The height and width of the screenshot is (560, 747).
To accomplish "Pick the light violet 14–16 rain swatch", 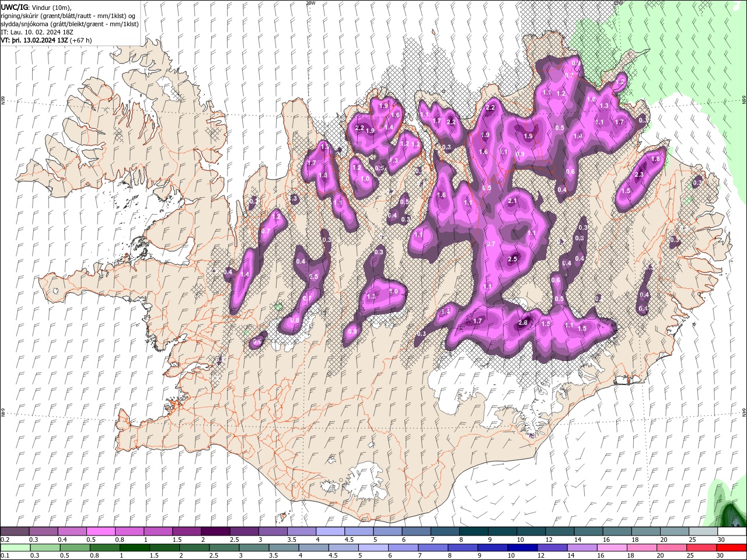I will [x=582, y=548].
